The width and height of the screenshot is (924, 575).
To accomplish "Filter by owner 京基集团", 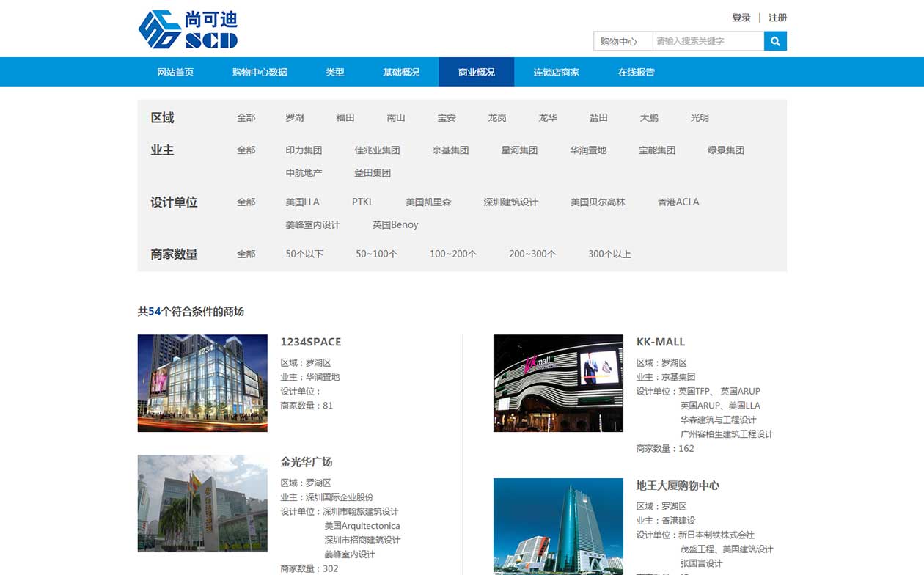I will click(x=450, y=150).
